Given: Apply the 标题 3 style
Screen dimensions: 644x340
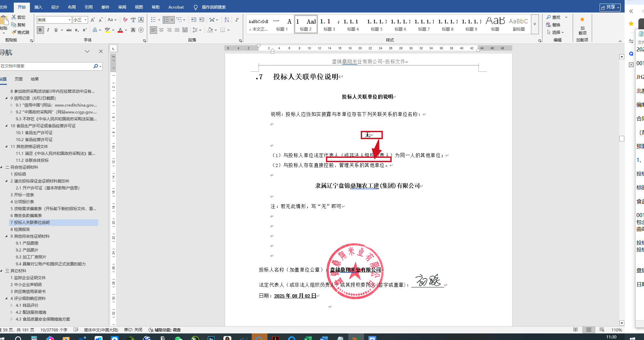Looking at the screenshot, I should click(329, 24).
